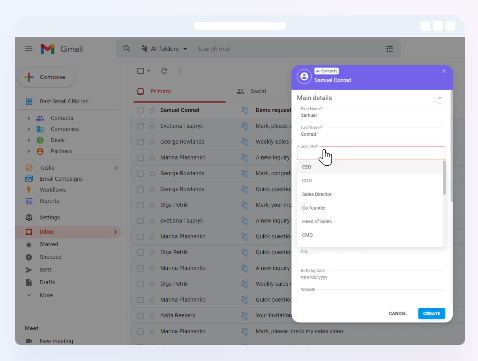478x361 pixels.
Task: Click the Birthday date field
Action: (371, 277)
